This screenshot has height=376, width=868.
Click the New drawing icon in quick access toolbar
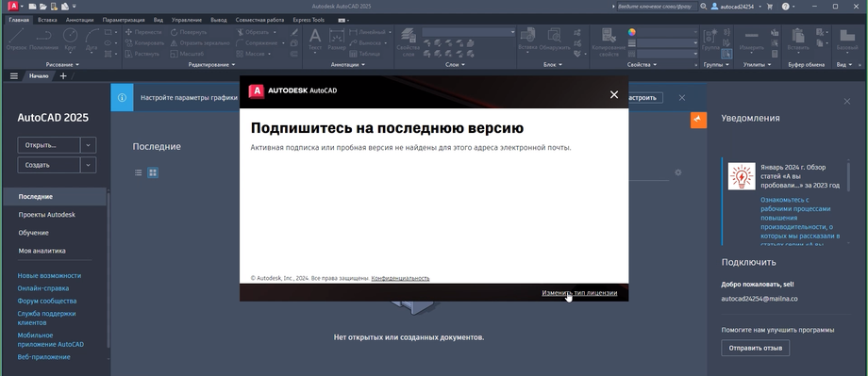tap(32, 6)
